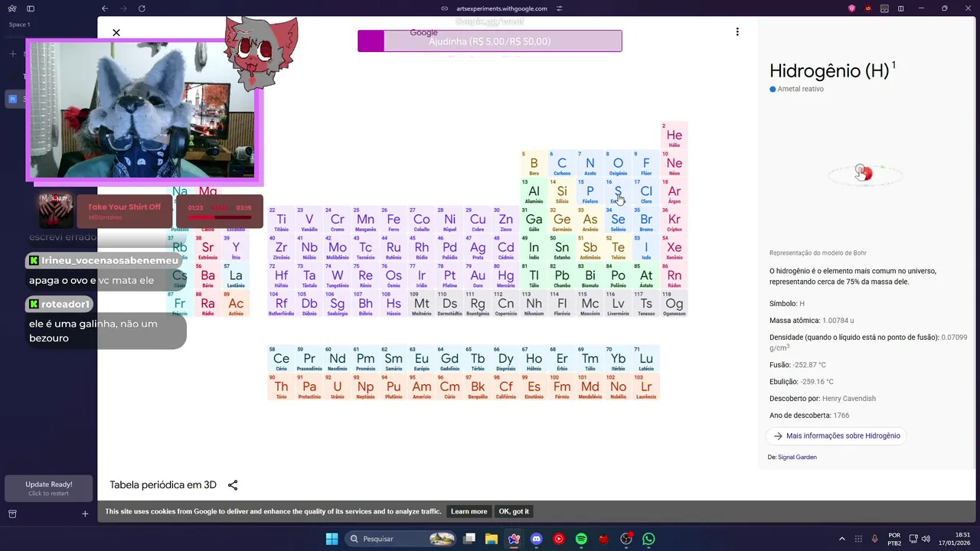This screenshot has height=551, width=980.
Task: Select Mercury (Hg) element cell
Action: pyautogui.click(x=506, y=276)
